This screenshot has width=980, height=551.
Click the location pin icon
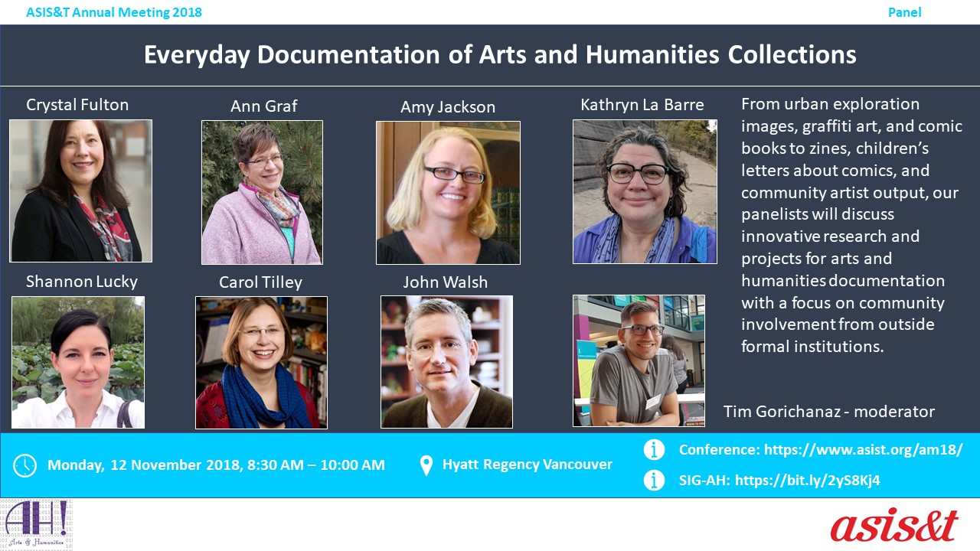426,465
